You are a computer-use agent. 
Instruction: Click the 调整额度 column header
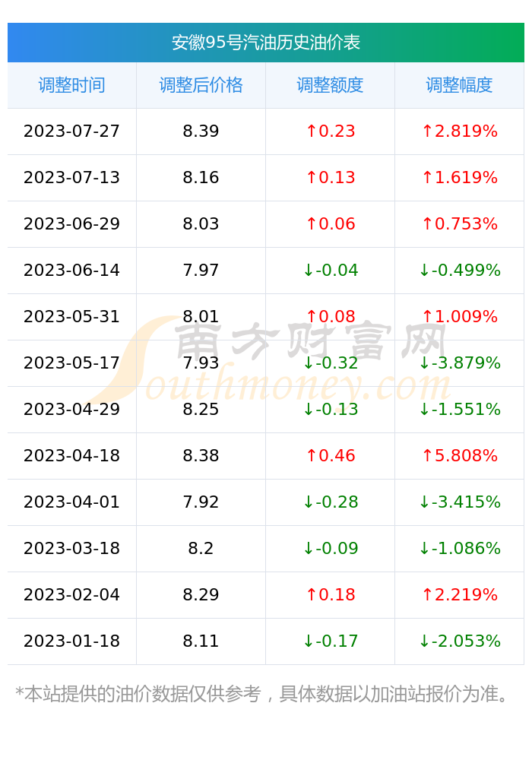330,85
